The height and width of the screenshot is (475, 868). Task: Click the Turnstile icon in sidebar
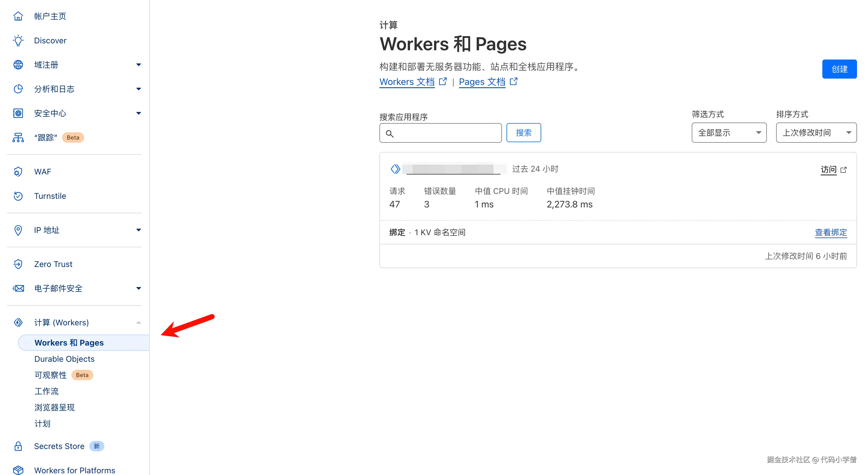pos(18,196)
